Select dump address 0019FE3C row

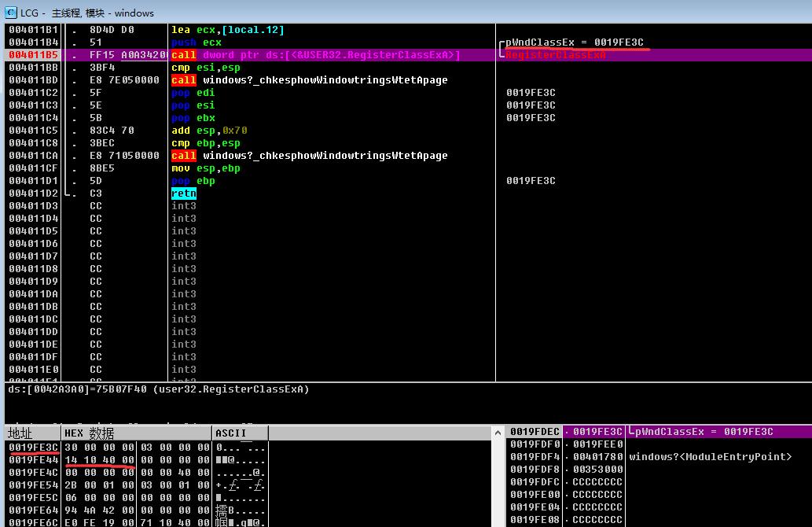[x=136, y=448]
